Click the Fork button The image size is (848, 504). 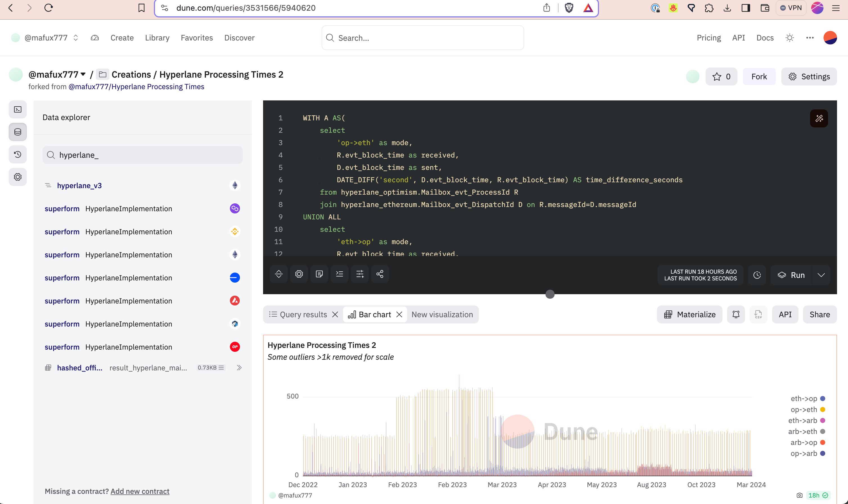pos(759,76)
